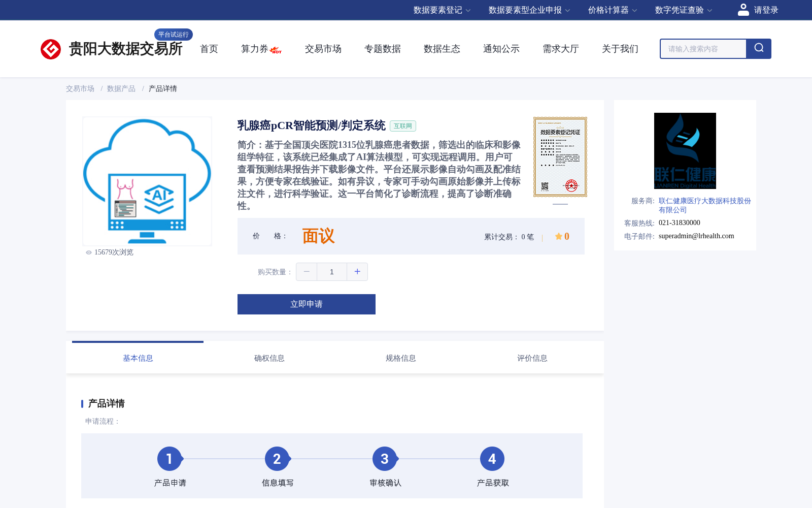Click the 交易市场 breadcrumb link
This screenshot has height=508, width=812.
pyautogui.click(x=80, y=88)
